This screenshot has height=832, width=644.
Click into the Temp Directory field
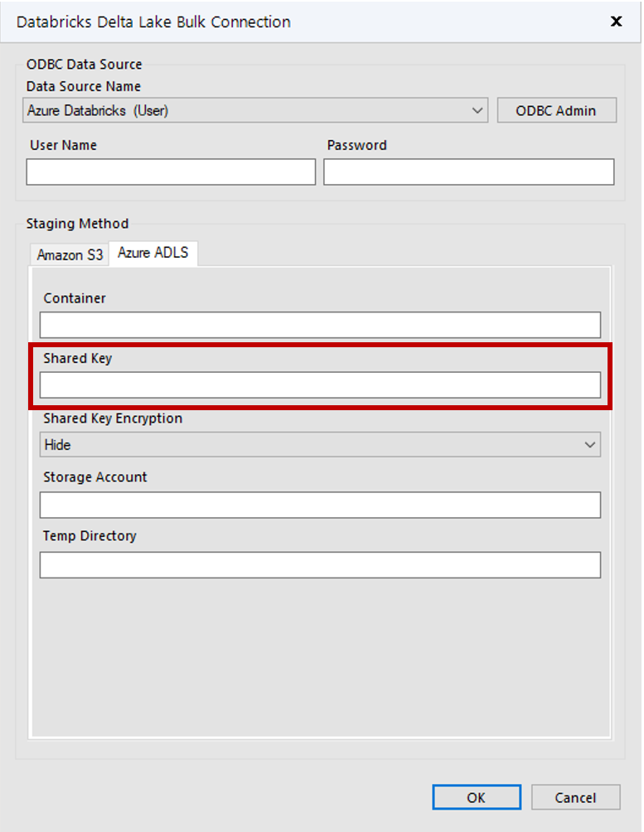click(320, 564)
